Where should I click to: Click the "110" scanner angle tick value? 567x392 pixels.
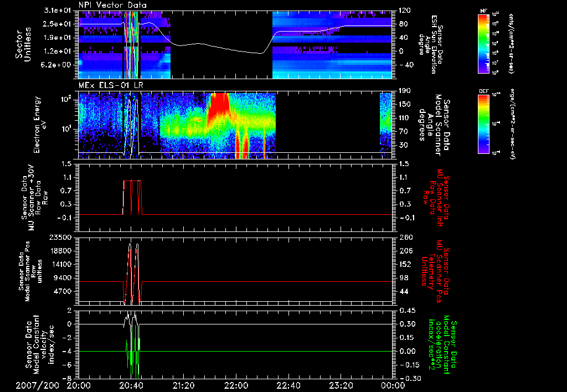click(x=404, y=118)
